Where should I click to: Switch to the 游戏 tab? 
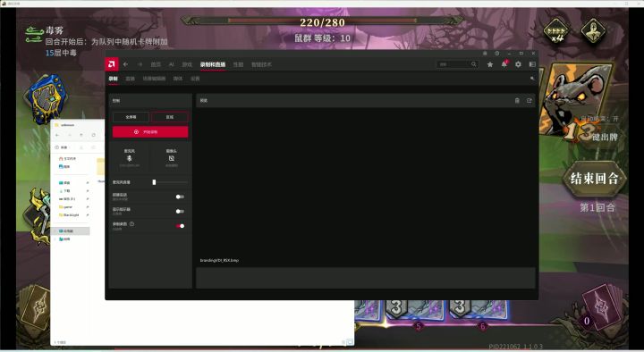(x=187, y=64)
